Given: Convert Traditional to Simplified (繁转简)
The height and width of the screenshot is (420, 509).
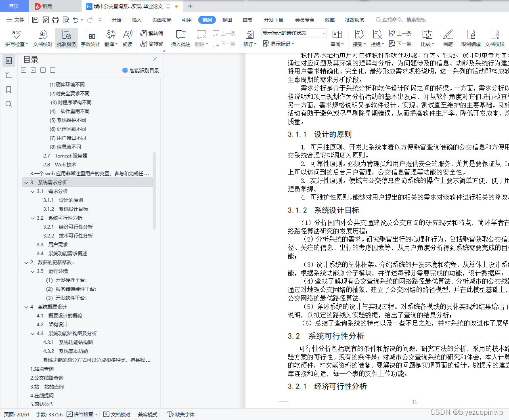Looking at the screenshot, I should click(152, 34).
